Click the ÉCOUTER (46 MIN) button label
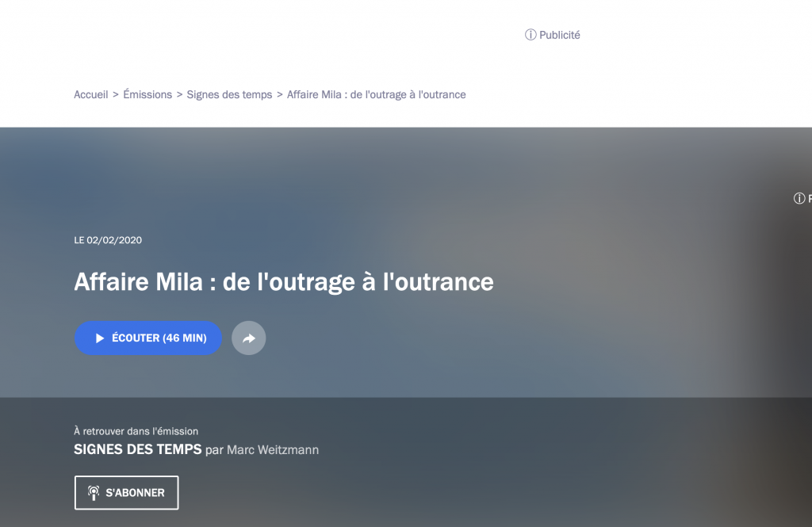This screenshot has height=527, width=812. [159, 338]
